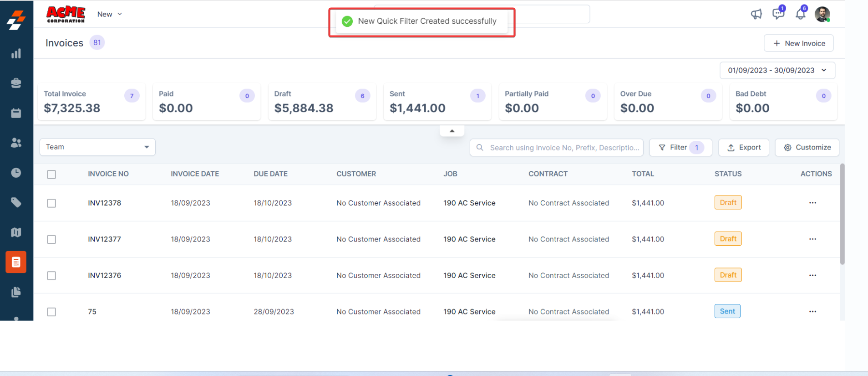Open the New menu beside logo

(x=109, y=14)
